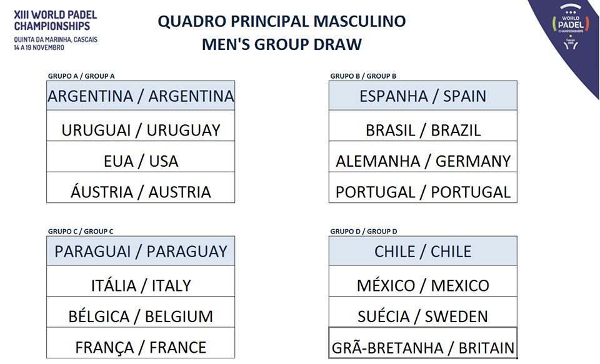Click the Alemanha / Germany cell
The width and height of the screenshot is (600, 364).
[x=422, y=160]
